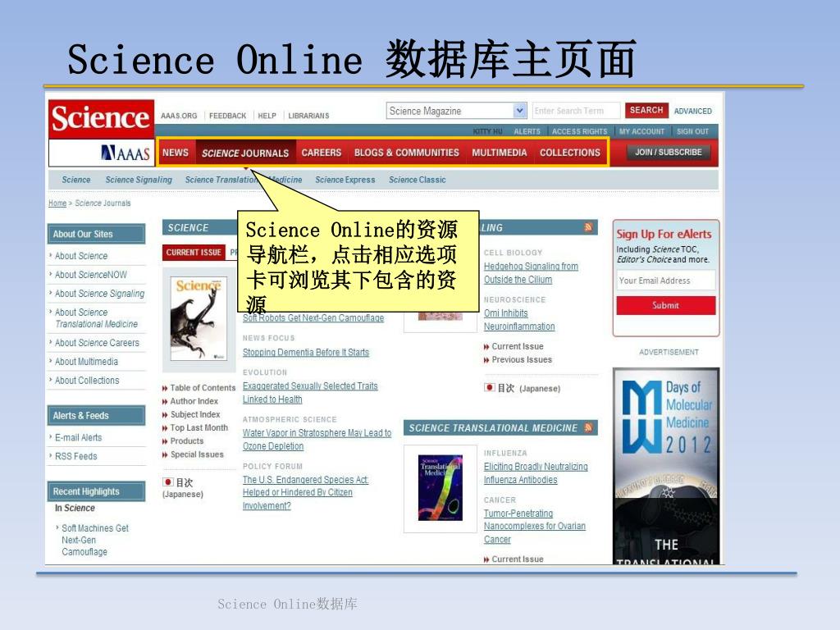The image size is (840, 630).
Task: Open Author Index link
Action: click(194, 401)
